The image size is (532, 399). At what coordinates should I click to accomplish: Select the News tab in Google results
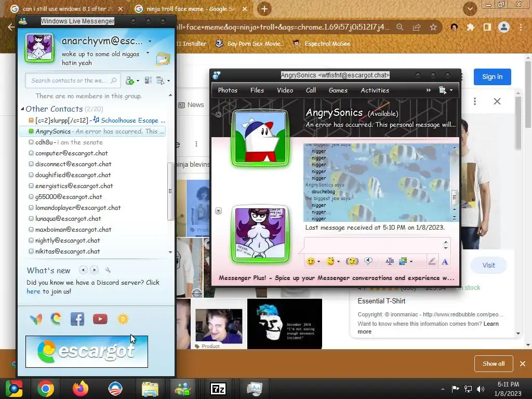point(192,105)
